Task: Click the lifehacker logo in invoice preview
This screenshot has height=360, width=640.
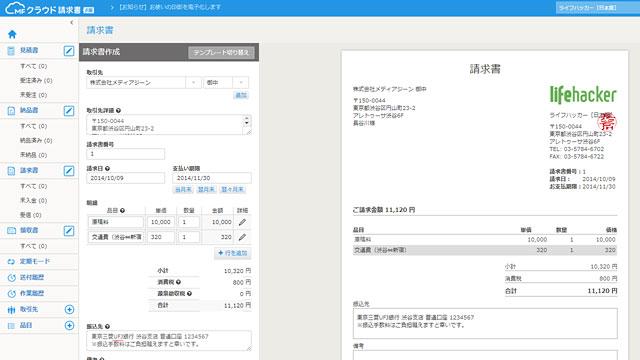Action: click(583, 95)
